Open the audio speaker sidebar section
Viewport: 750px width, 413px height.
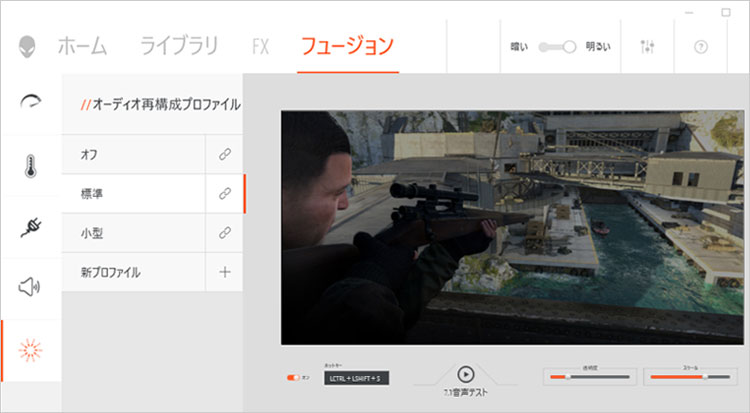(30, 288)
